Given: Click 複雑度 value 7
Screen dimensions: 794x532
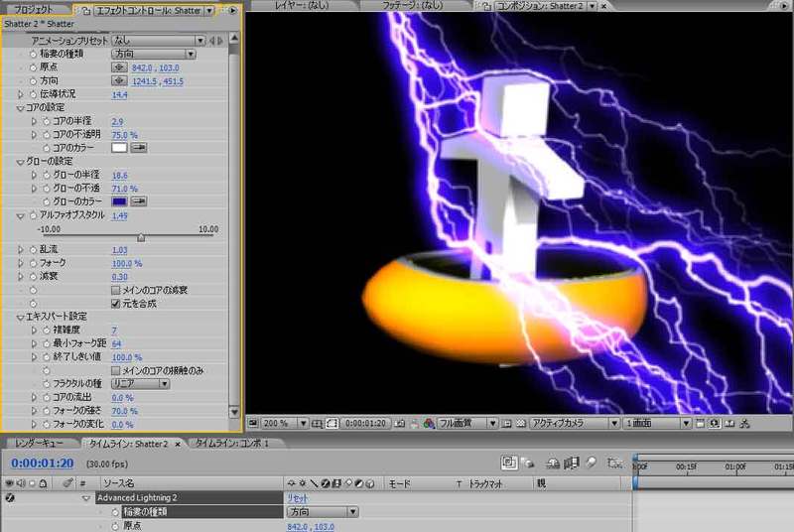Looking at the screenshot, I should pyautogui.click(x=114, y=331).
